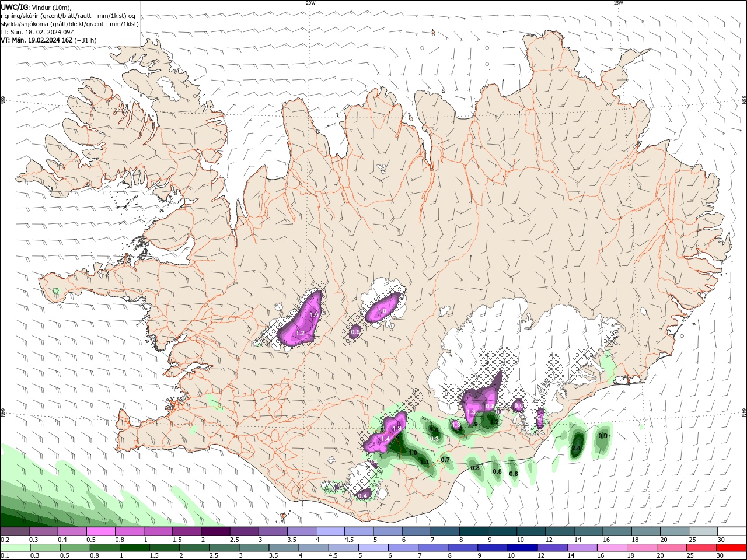Select the 'rigning/skúrir' rain legend description line
This screenshot has height=560, width=747.
(x=68, y=16)
